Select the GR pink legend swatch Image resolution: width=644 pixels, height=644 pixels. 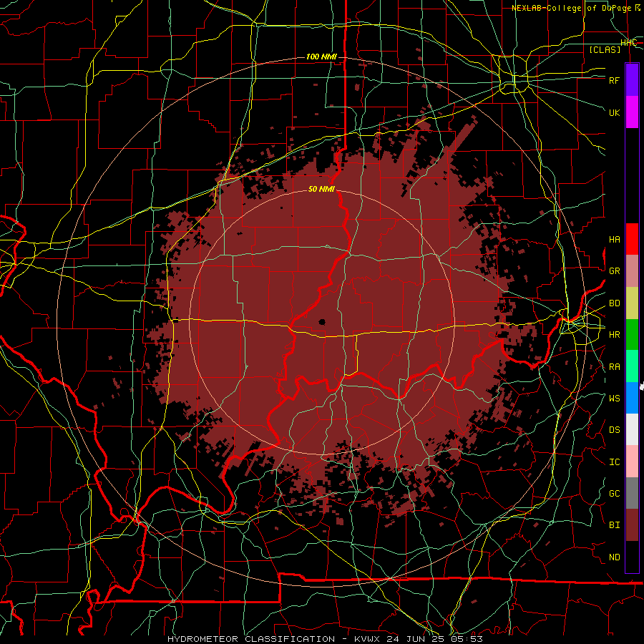click(x=632, y=270)
